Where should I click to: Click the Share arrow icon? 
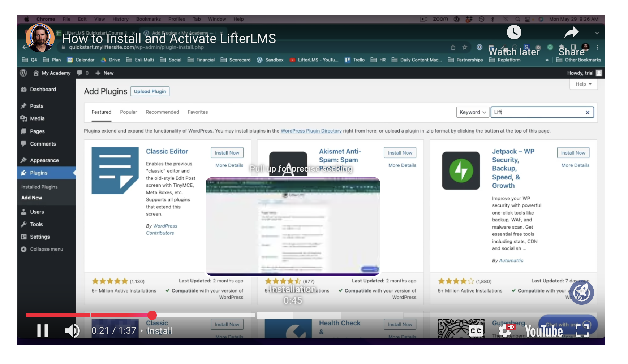(571, 33)
